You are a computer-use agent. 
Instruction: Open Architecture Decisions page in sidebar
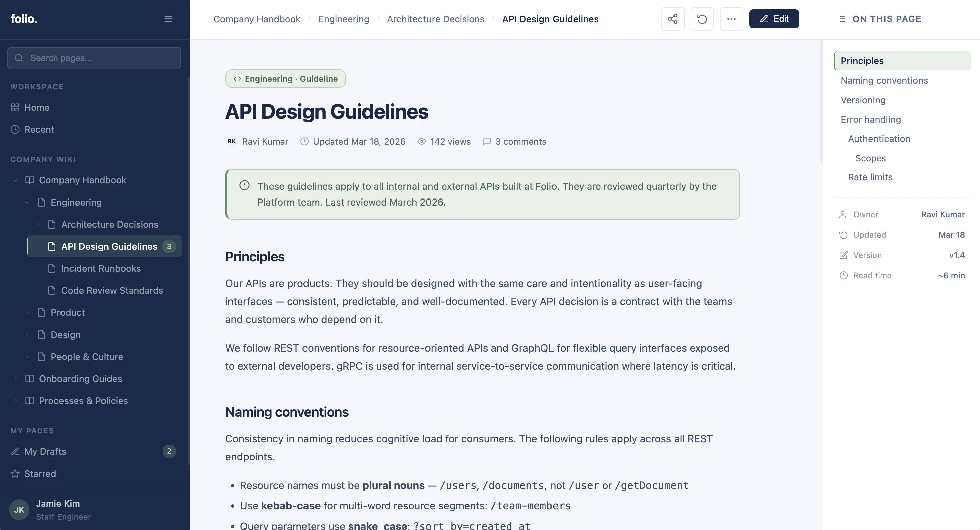(110, 225)
